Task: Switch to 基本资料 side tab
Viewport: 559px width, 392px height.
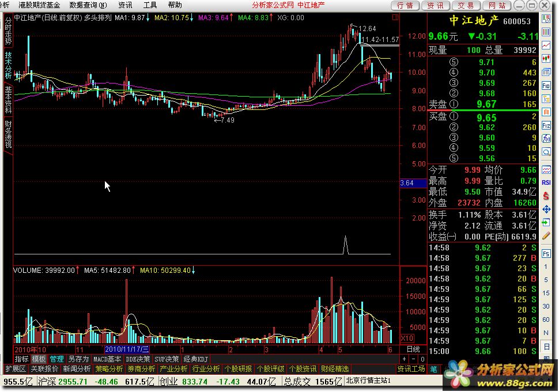Action: pos(8,100)
